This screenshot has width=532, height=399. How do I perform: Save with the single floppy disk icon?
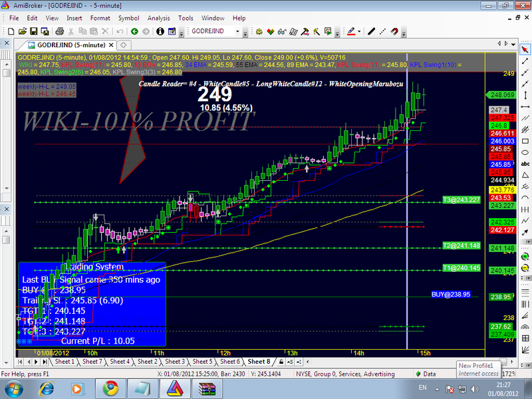(x=34, y=31)
